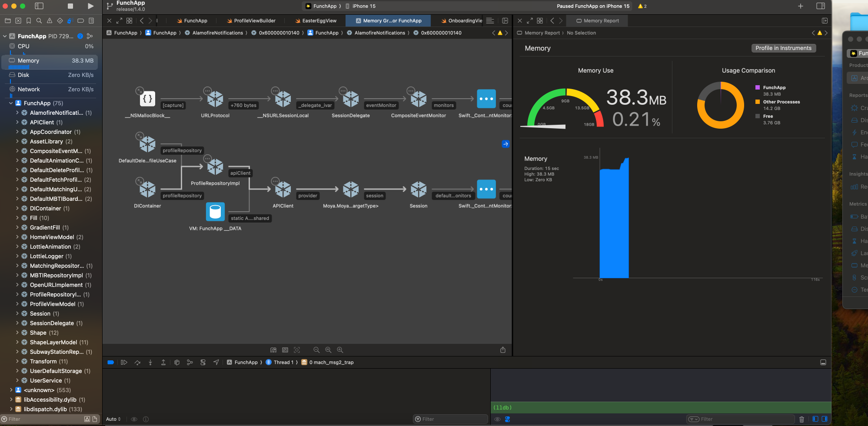868x426 pixels.
Task: Click the Step Out button
Action: click(x=163, y=362)
